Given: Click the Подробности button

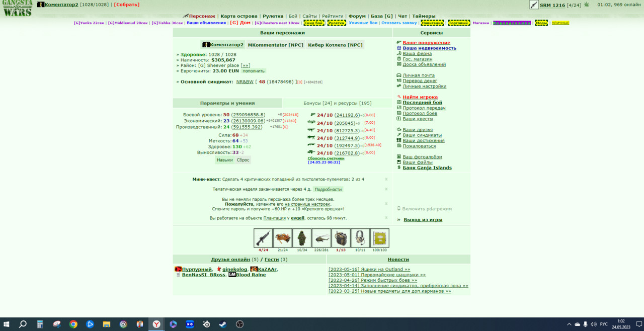Looking at the screenshot, I should click(x=328, y=189).
